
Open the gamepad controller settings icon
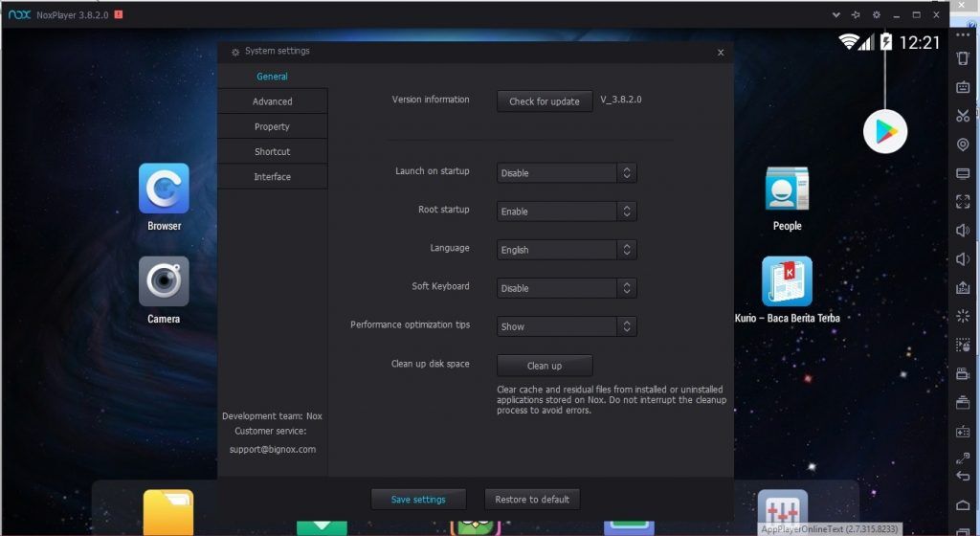click(963, 431)
